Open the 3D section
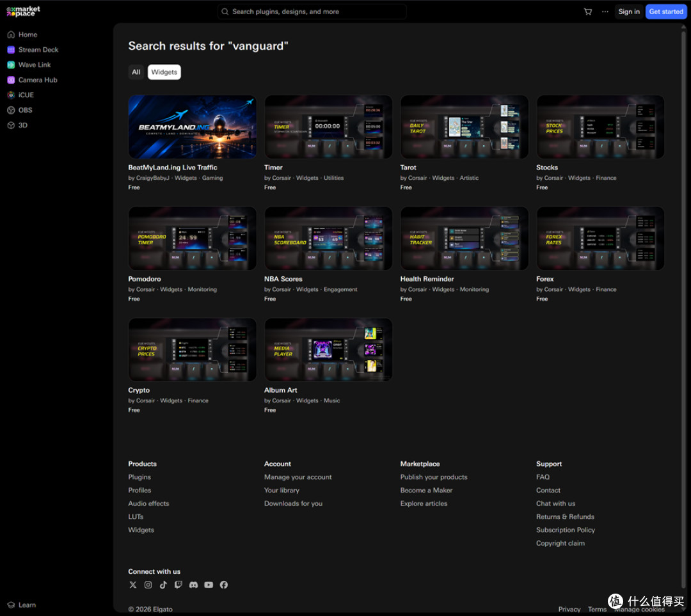Image resolution: width=691 pixels, height=616 pixels. coord(17,125)
